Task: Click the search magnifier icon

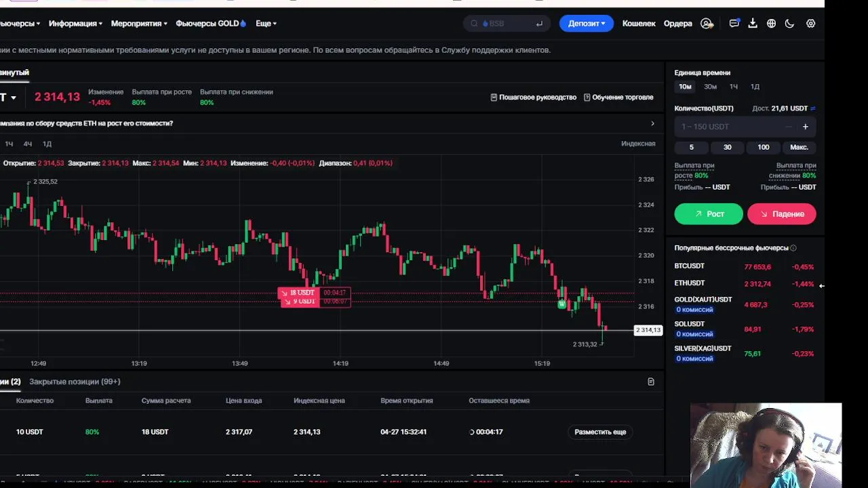Action: pyautogui.click(x=474, y=24)
